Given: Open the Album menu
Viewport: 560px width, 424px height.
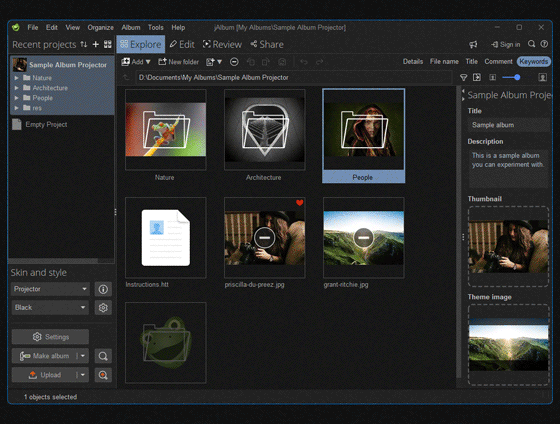Looking at the screenshot, I should point(131,28).
